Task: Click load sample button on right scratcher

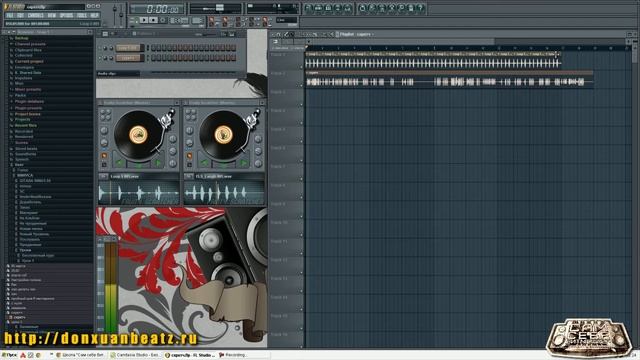Action: point(189,176)
